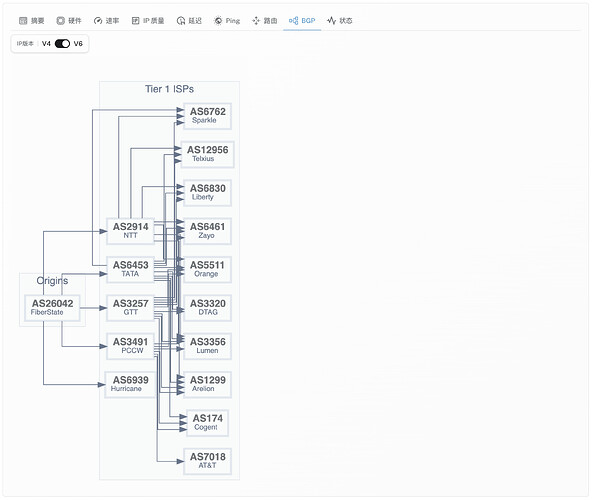592x500 pixels.
Task: Click the AS6762 Sparkle node
Action: coord(207,116)
